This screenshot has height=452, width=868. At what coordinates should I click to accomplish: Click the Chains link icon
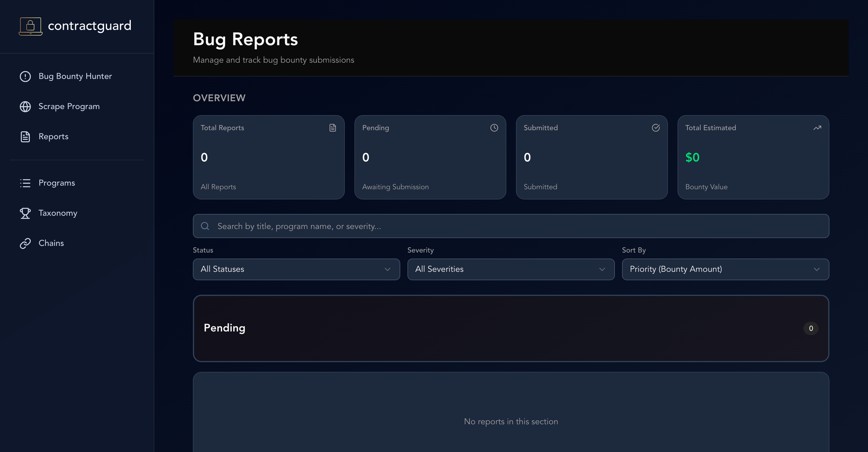click(x=25, y=243)
